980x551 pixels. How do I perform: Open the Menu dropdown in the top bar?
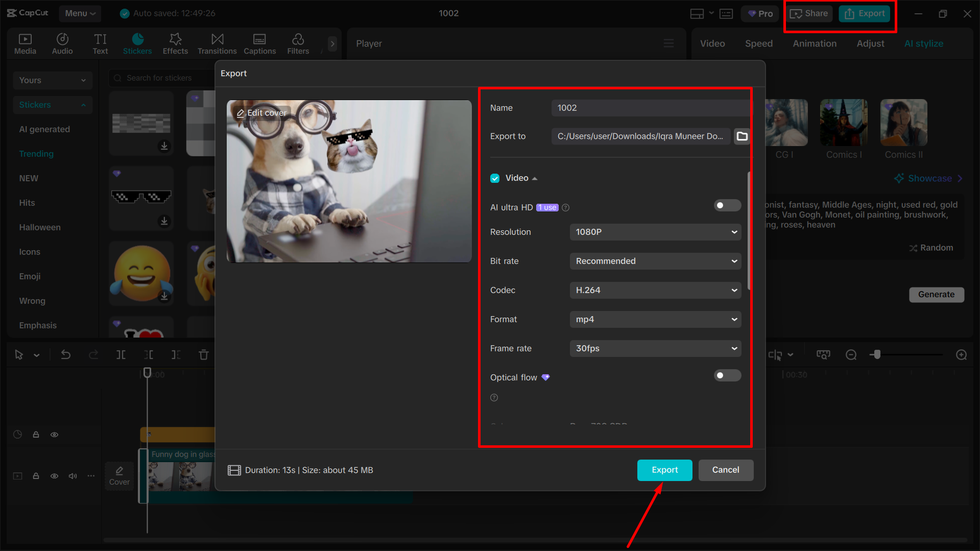tap(80, 13)
